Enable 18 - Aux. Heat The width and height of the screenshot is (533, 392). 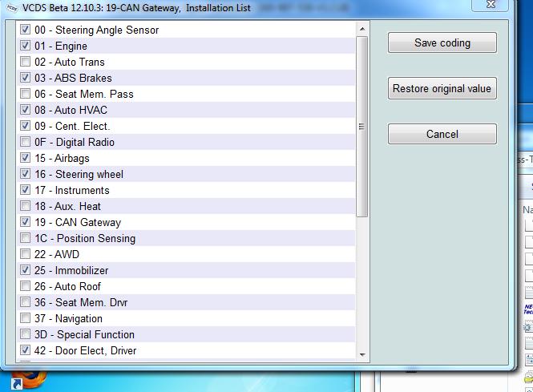(x=25, y=205)
